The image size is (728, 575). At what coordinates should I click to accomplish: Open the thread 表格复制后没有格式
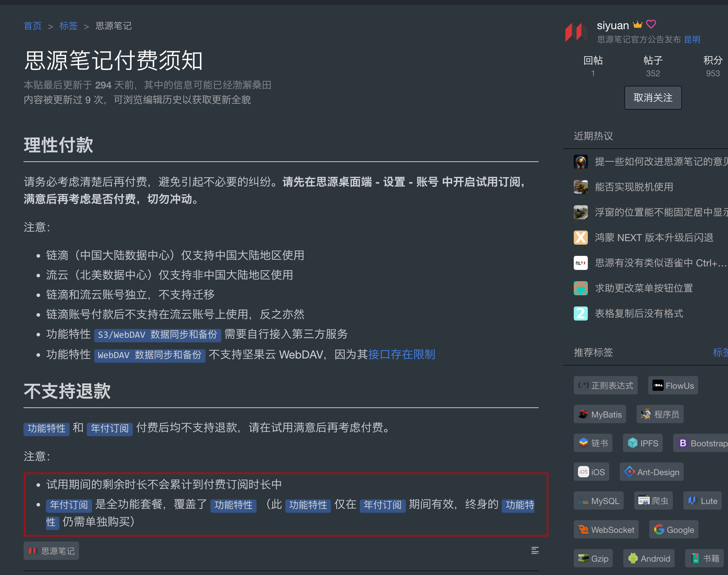pyautogui.click(x=639, y=314)
